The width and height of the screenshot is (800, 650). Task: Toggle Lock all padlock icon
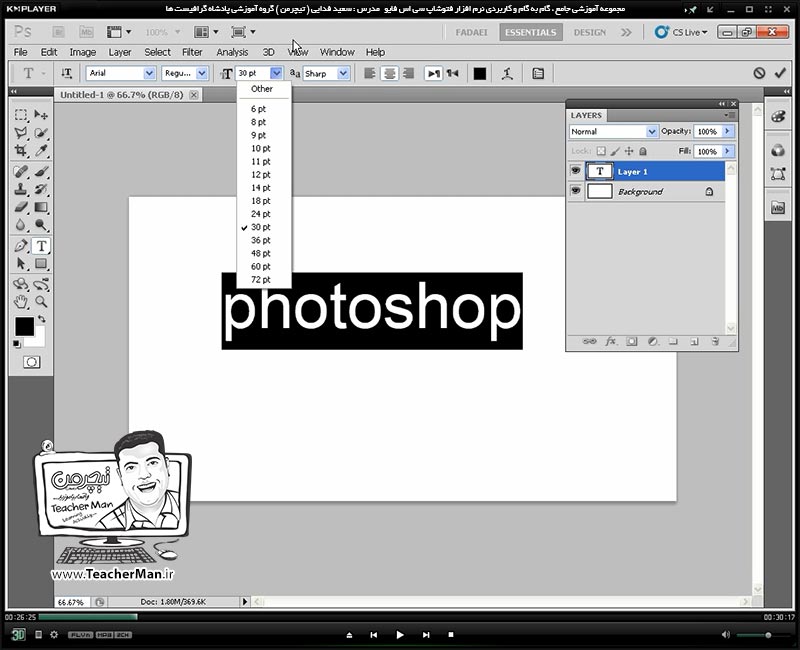(x=643, y=151)
